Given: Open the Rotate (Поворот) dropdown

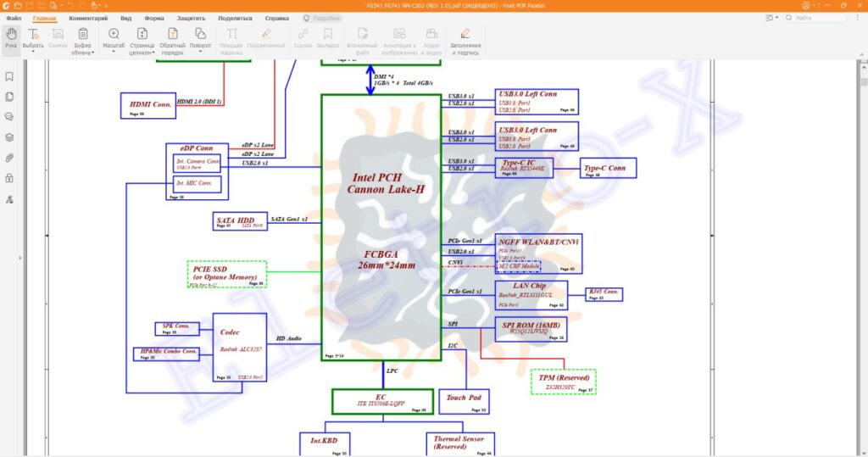Looking at the screenshot, I should (201, 52).
